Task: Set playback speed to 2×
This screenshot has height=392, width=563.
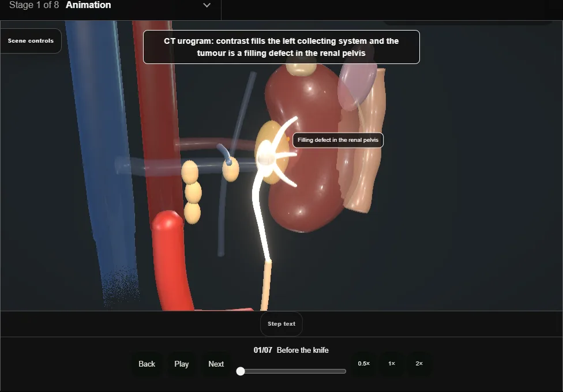Action: 419,364
